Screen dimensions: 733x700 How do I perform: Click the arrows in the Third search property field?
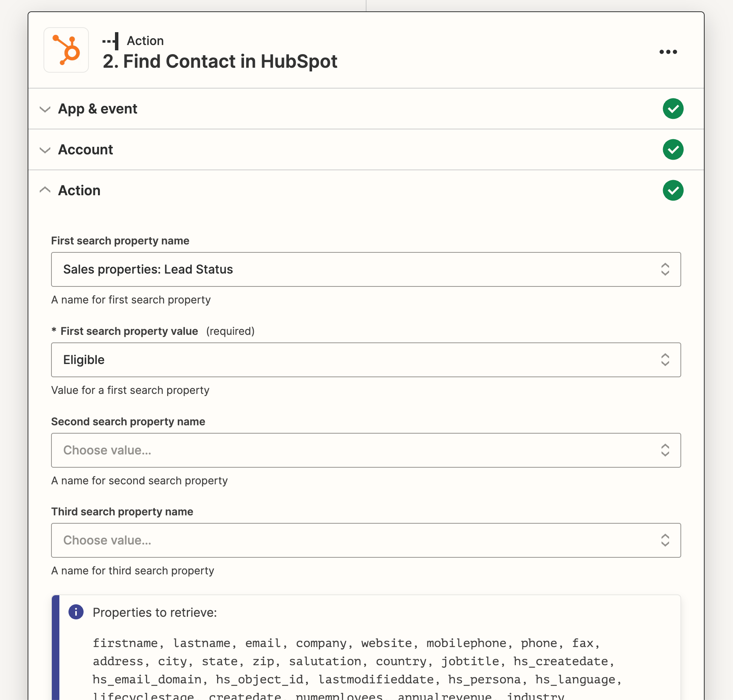coord(665,540)
